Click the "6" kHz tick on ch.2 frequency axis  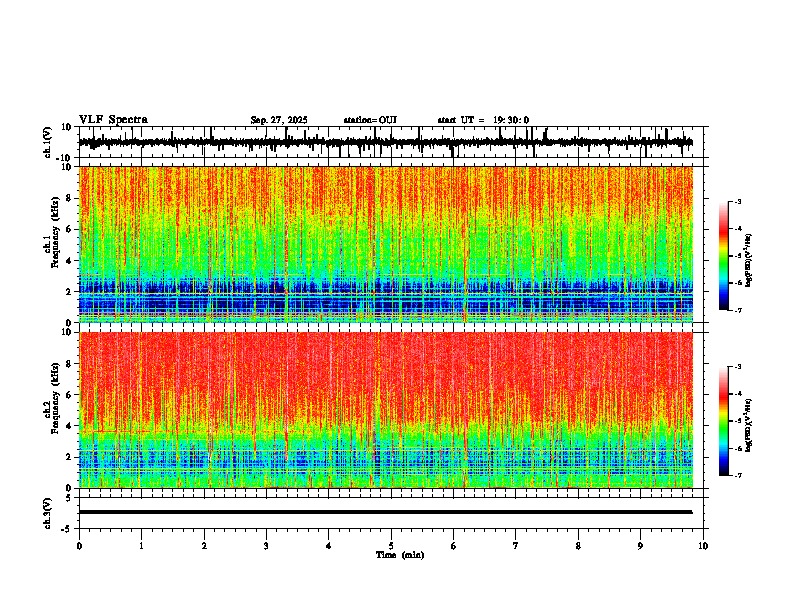[x=70, y=395]
